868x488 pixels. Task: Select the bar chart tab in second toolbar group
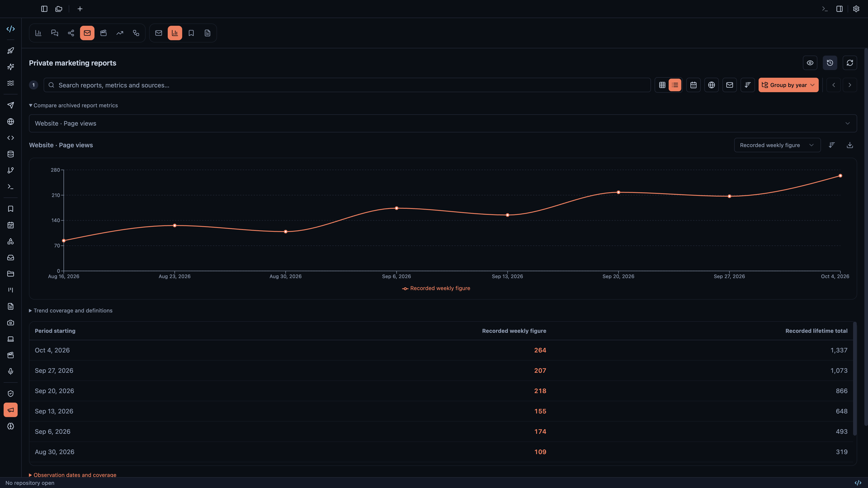(175, 33)
